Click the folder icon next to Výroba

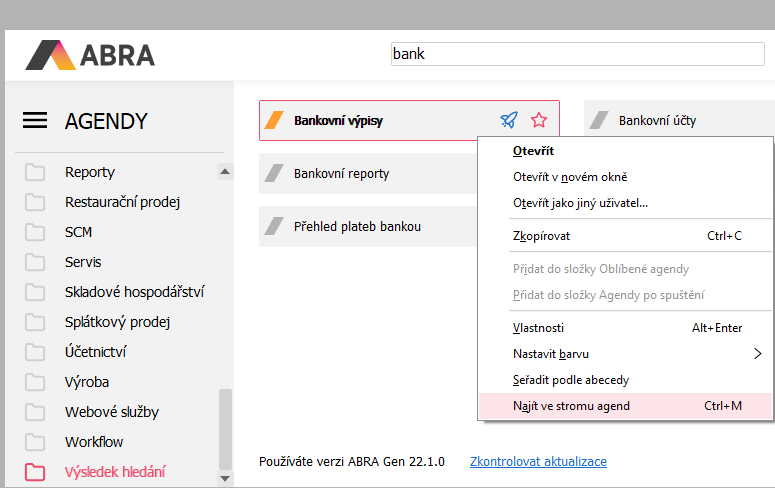[x=35, y=382]
